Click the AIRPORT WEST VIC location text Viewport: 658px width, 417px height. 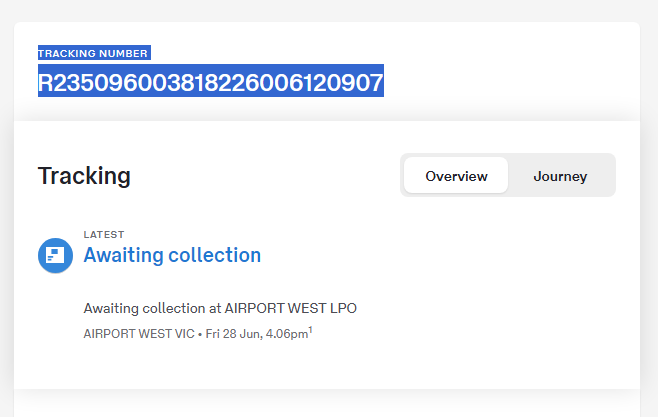pos(138,333)
